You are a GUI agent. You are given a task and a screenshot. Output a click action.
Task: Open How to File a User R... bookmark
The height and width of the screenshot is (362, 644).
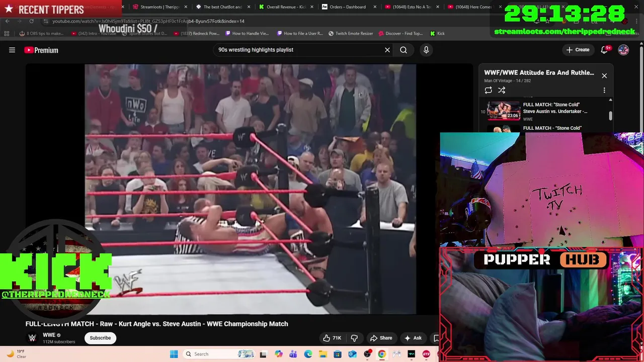point(300,34)
